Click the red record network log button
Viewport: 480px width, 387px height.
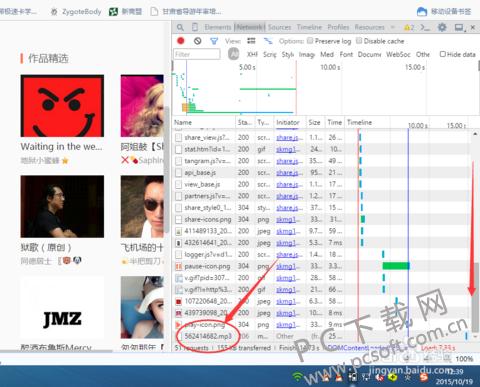[x=181, y=41]
